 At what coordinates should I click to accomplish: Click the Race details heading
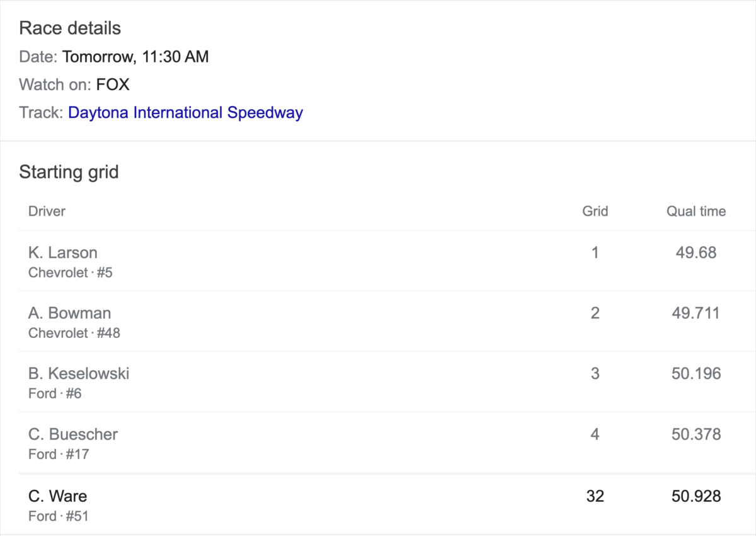tap(70, 28)
